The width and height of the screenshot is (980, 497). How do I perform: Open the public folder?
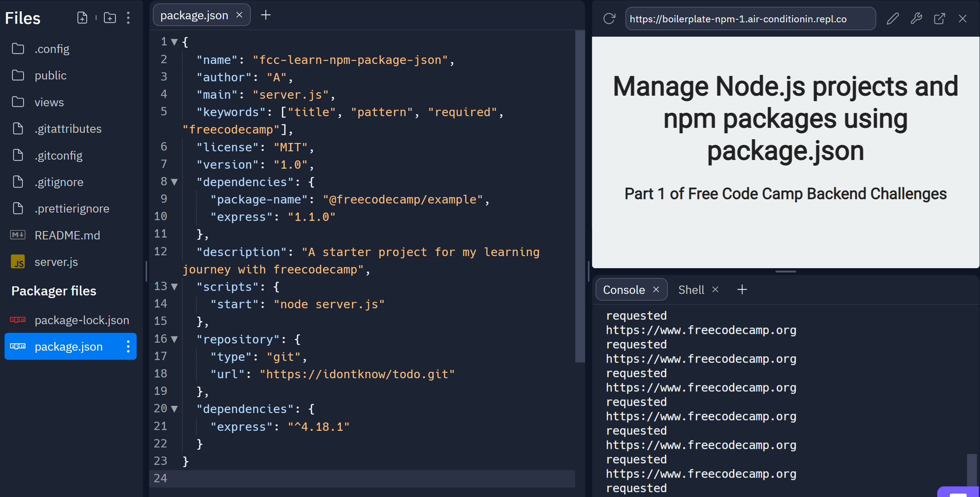(50, 75)
